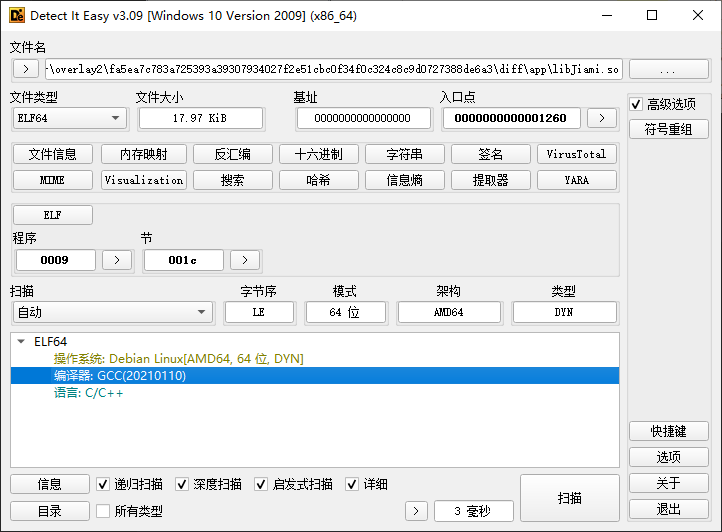Click the arrow button beside the file path
Image resolution: width=722 pixels, height=532 pixels.
[x=25, y=69]
